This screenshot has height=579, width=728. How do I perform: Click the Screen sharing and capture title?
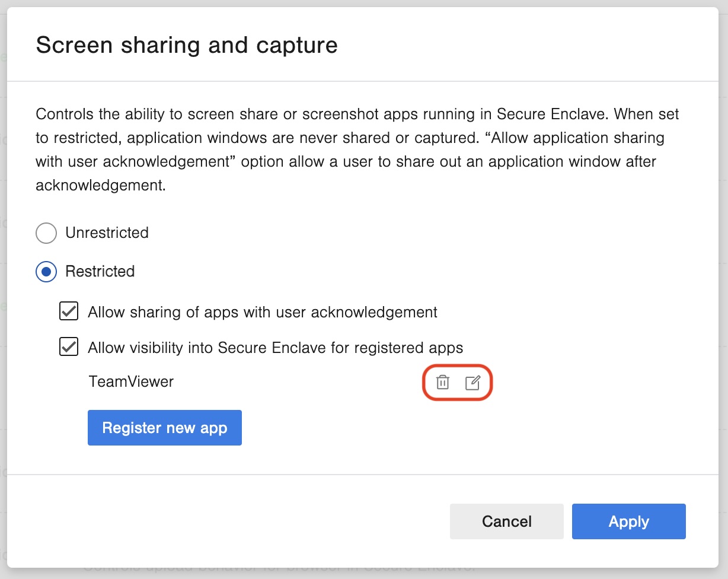[187, 45]
